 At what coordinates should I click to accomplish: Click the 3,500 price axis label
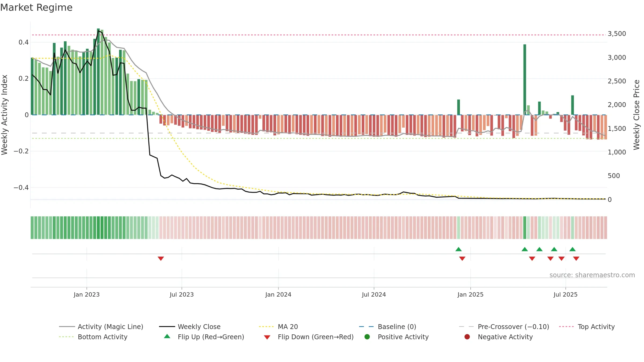[x=617, y=34]
